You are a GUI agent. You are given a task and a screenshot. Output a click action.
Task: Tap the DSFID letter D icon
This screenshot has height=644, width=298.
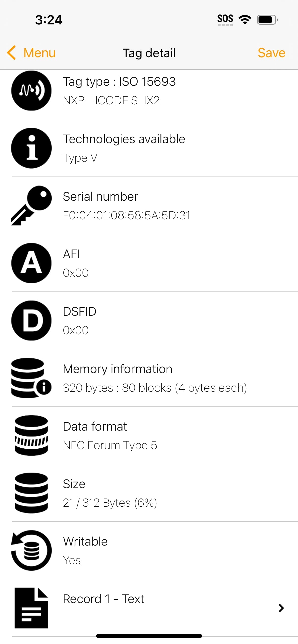tap(31, 320)
